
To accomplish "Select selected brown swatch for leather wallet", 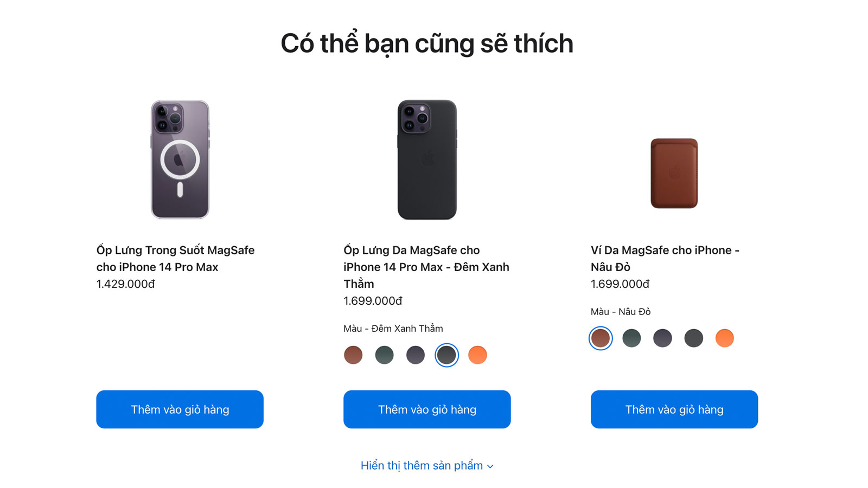I will pyautogui.click(x=601, y=338).
